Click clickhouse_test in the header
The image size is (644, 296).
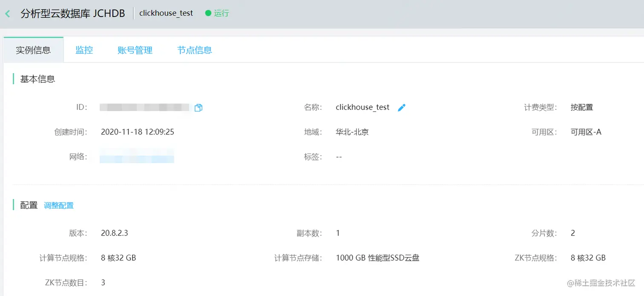point(166,13)
